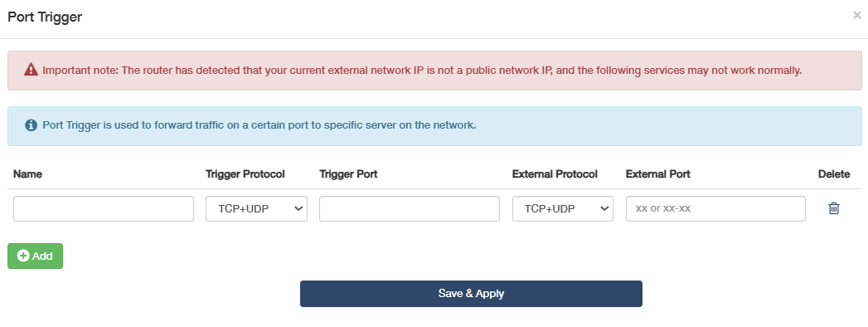Click the Trigger Port column header
This screenshot has height=327, width=868.
(348, 174)
